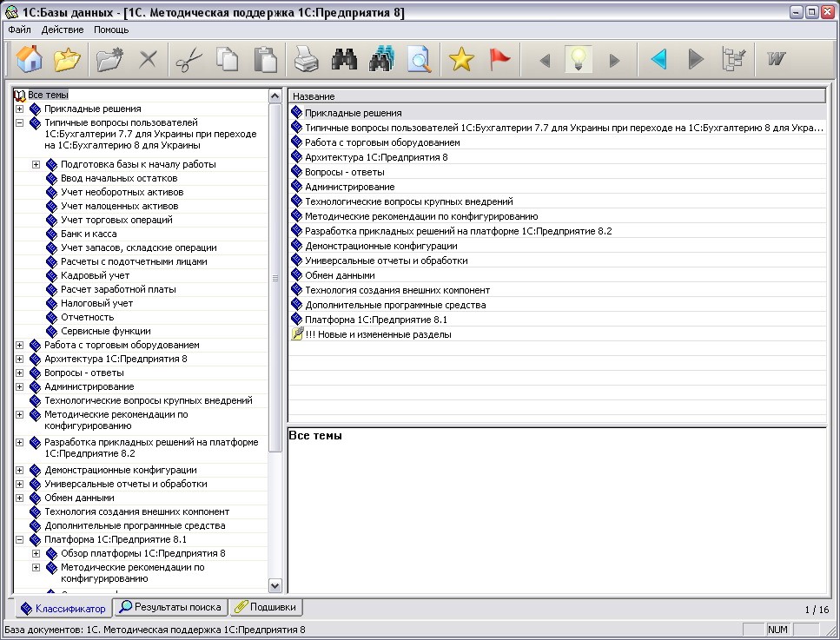The width and height of the screenshot is (840, 640).
Task: Click the tree structure toolbar icon
Action: click(734, 59)
